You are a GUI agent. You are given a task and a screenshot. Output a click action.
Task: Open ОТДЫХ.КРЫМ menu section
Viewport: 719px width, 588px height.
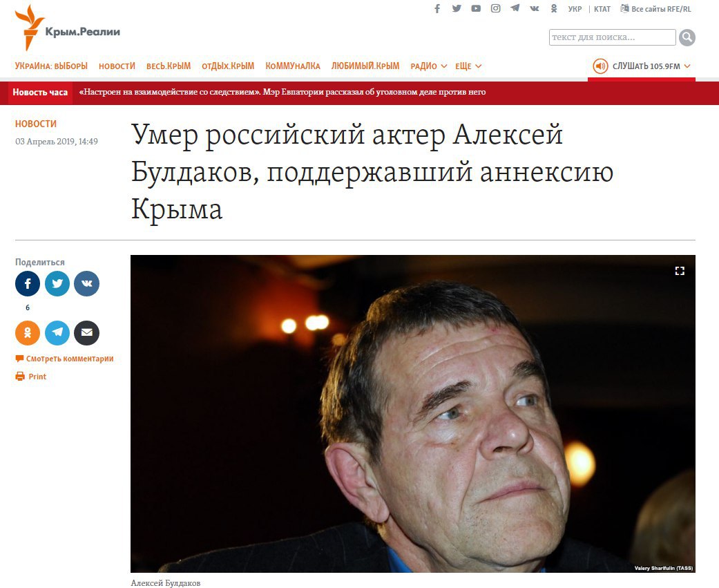coord(228,66)
